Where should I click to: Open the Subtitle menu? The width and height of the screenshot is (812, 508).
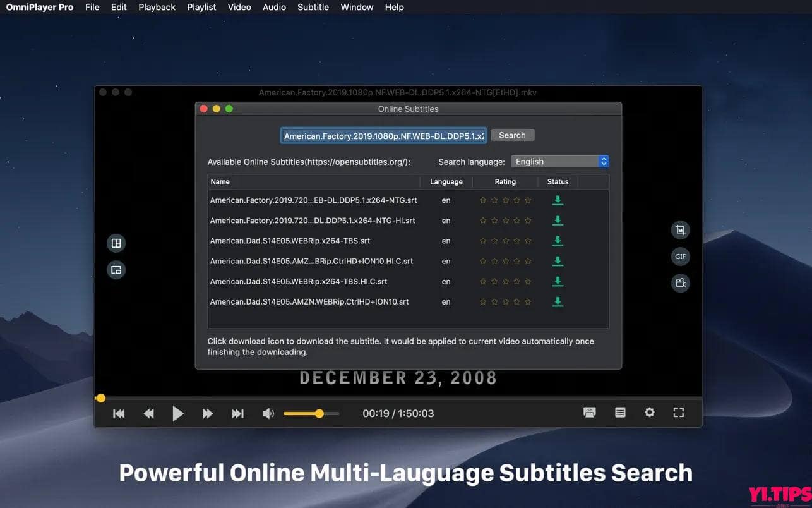[x=313, y=7]
